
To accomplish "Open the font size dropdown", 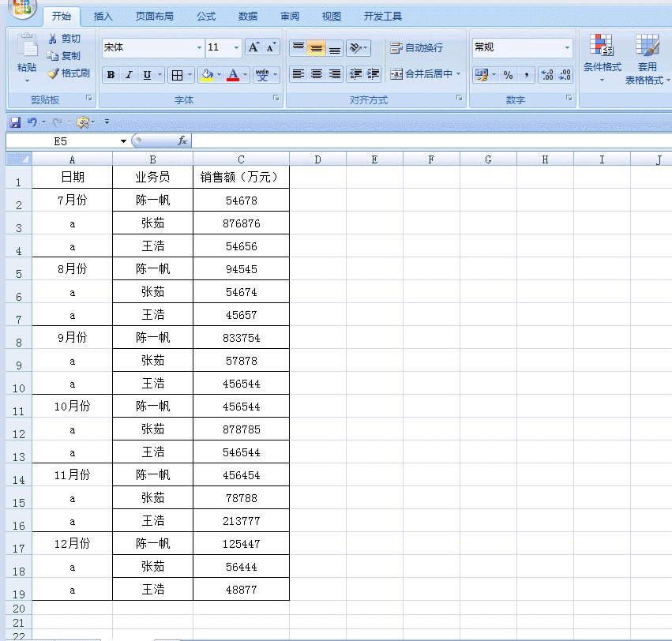I will pyautogui.click(x=237, y=47).
